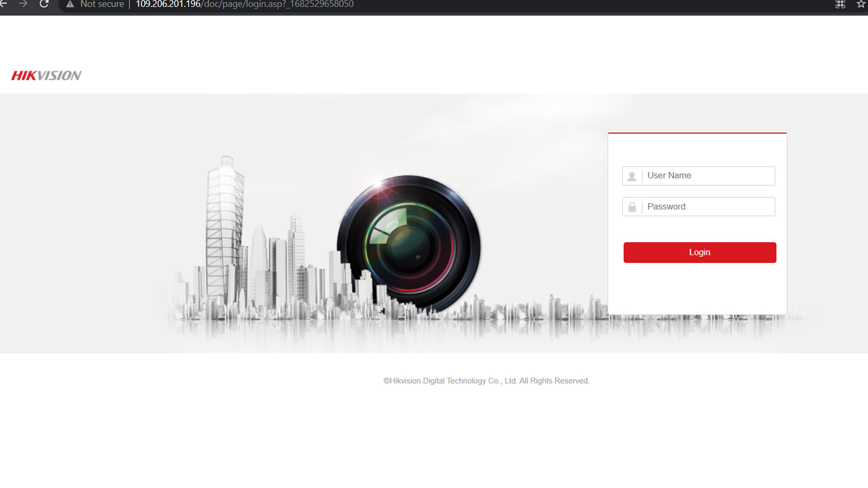The width and height of the screenshot is (868, 488).
Task: Click the red Login button
Action: pos(700,252)
